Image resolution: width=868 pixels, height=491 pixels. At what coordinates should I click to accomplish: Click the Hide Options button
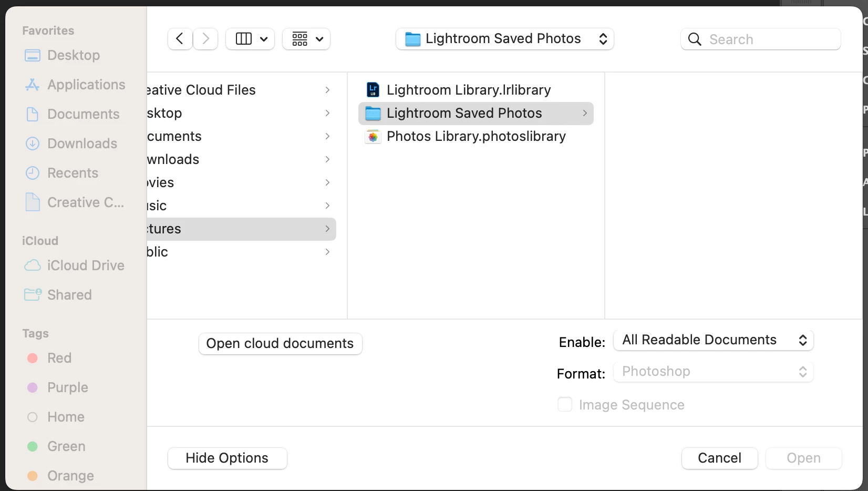point(227,458)
